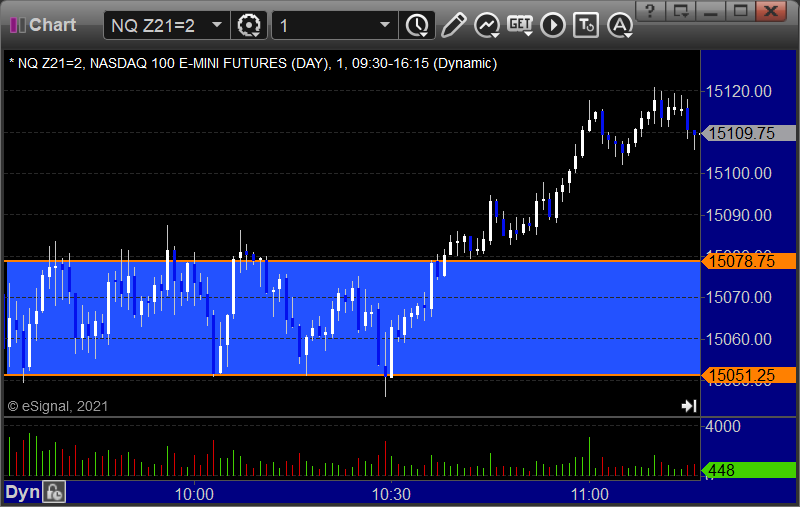Jump to latest bar arrow icon
This screenshot has width=800, height=507.
(x=689, y=406)
